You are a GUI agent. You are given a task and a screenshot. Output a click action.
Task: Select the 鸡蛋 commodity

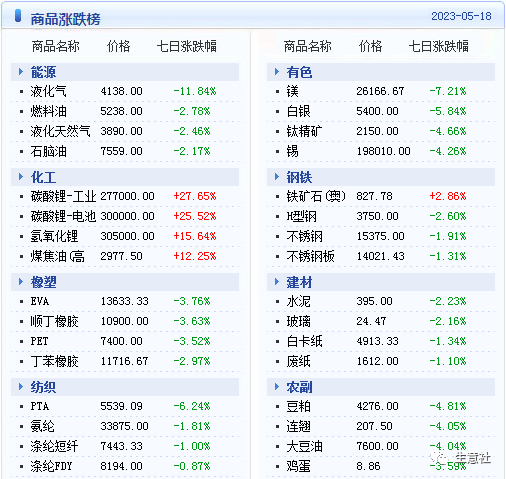[x=298, y=466]
